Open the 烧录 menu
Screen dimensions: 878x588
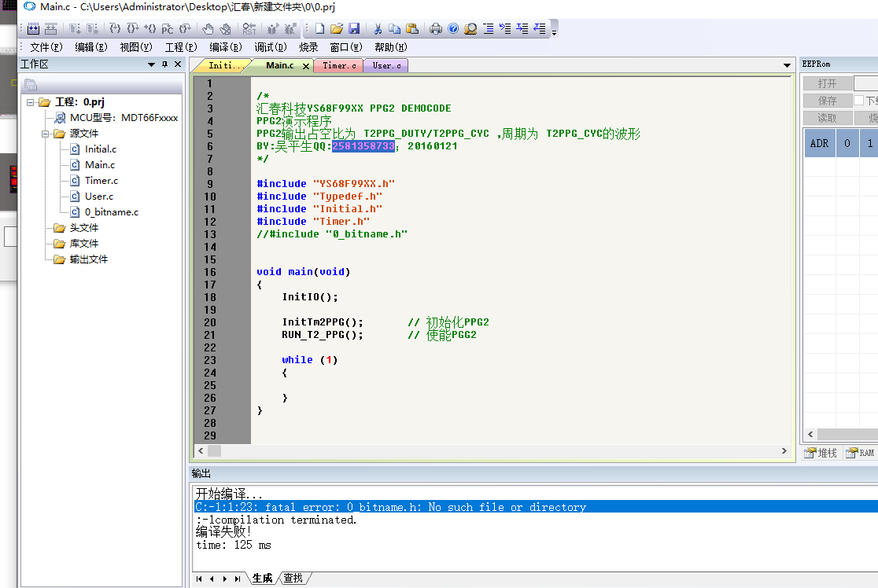pyautogui.click(x=308, y=47)
